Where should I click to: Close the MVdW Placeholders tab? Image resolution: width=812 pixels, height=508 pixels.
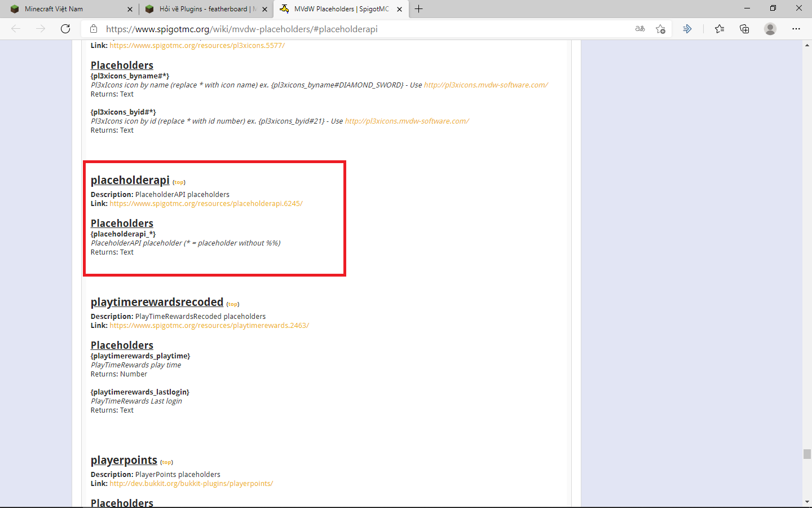tap(399, 9)
